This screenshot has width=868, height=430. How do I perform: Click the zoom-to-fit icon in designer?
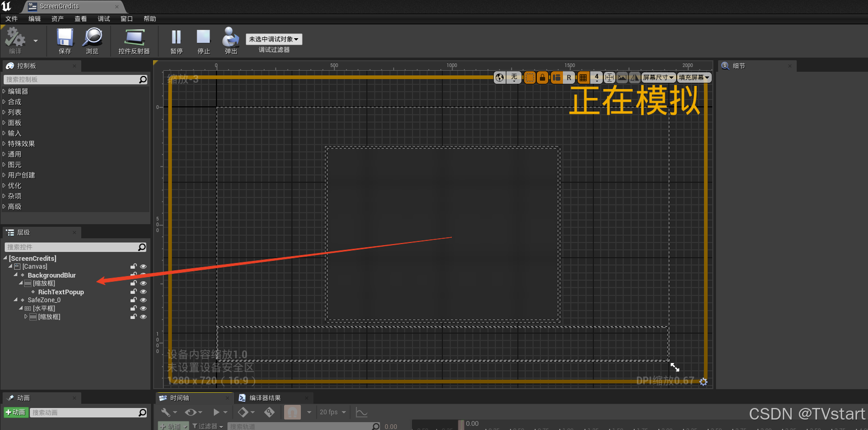point(609,78)
